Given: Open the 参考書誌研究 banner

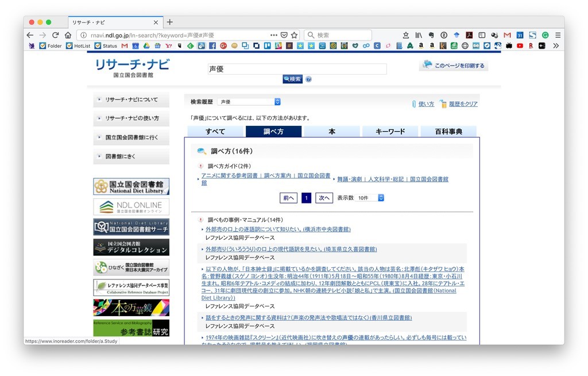Looking at the screenshot, I should [131, 328].
